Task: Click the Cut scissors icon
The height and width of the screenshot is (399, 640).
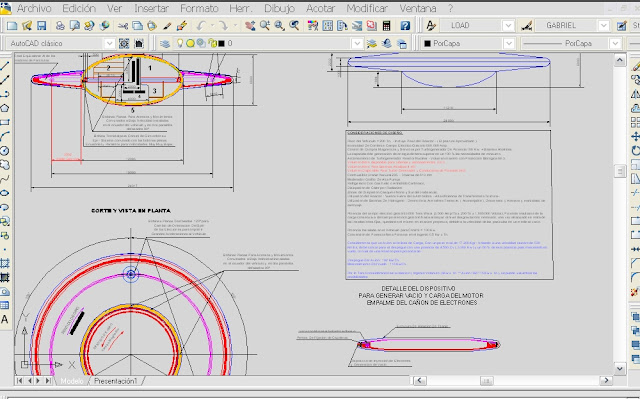Action: click(x=123, y=26)
